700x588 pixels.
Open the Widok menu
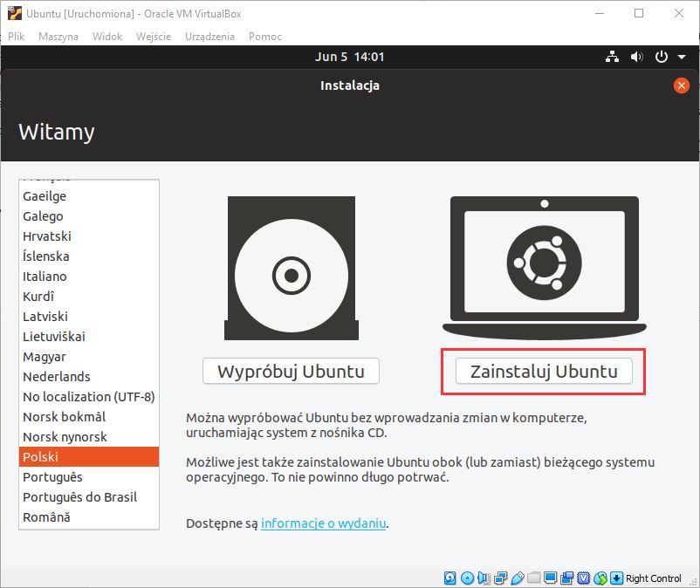[107, 37]
